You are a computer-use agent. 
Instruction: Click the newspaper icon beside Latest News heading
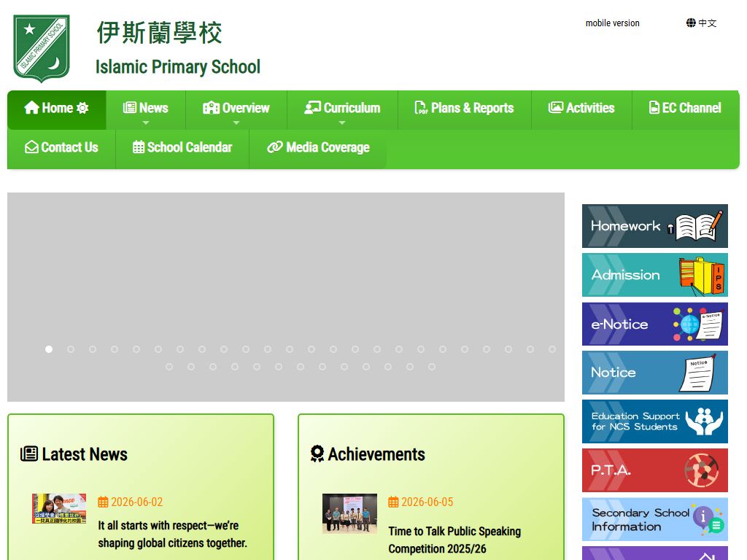point(29,454)
